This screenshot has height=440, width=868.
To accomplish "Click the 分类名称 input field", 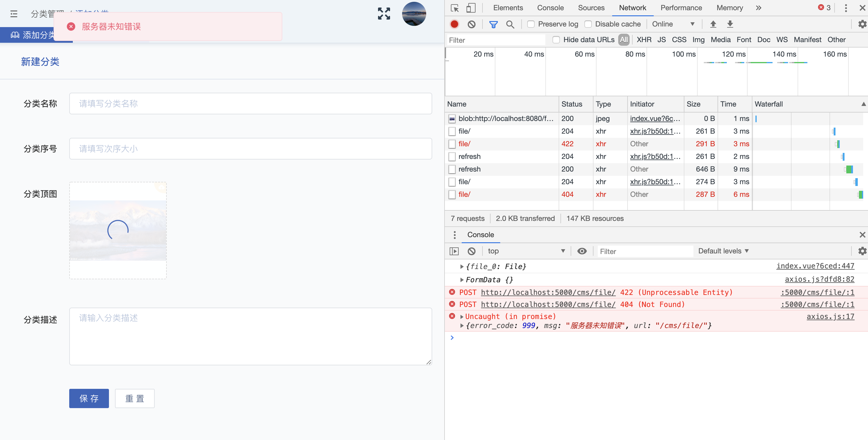I will [250, 104].
